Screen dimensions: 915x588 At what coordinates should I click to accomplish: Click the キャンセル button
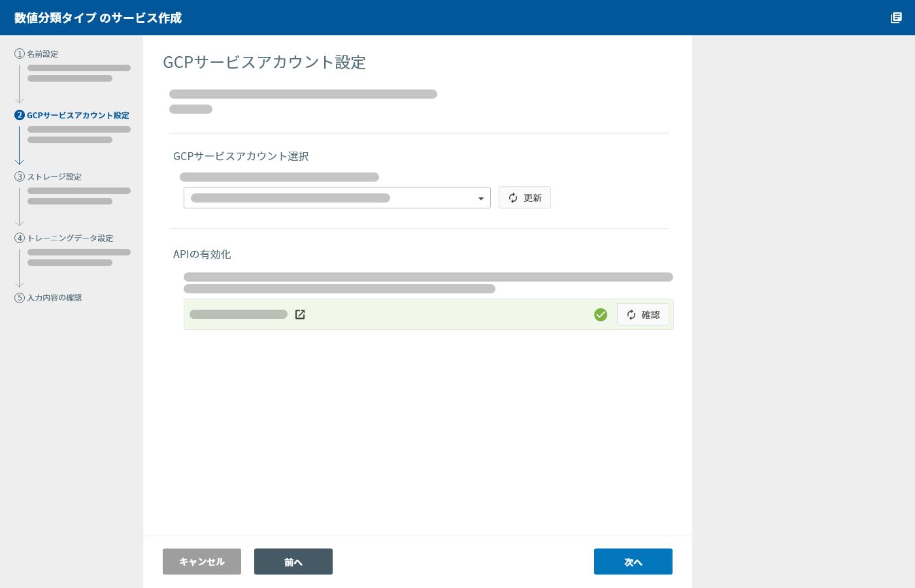pos(202,562)
